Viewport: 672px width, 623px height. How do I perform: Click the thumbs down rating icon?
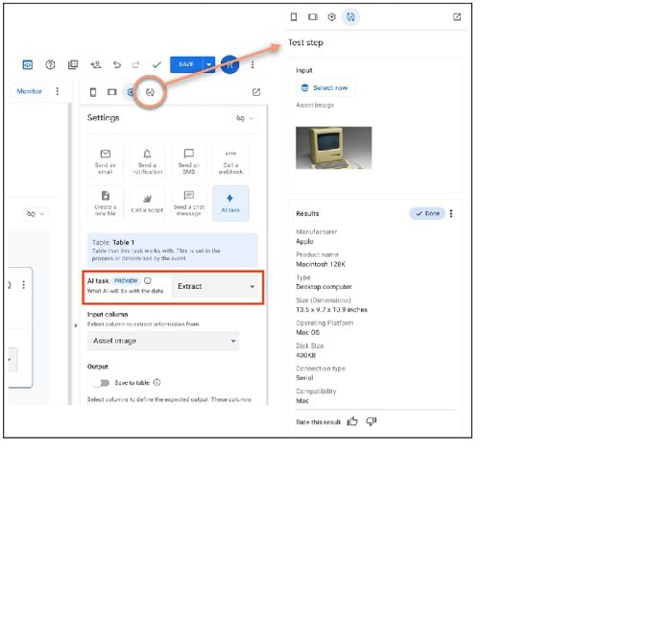[x=372, y=421]
